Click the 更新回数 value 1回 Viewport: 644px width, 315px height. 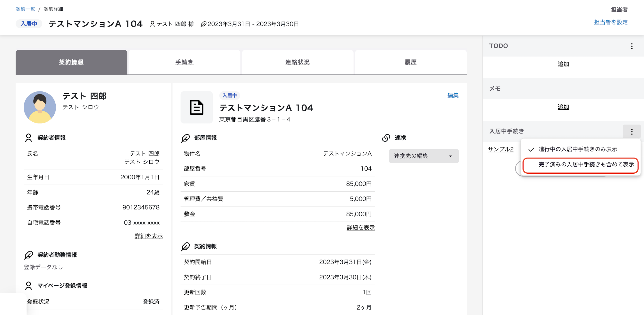(x=367, y=292)
